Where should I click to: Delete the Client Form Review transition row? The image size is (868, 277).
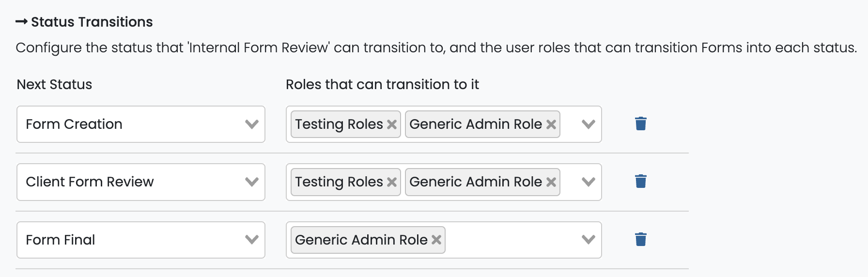click(x=640, y=182)
